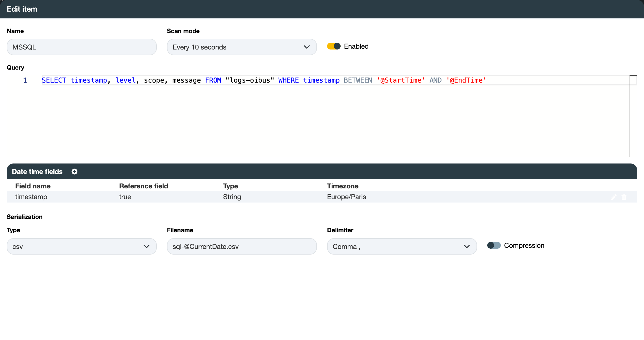This screenshot has height=340, width=644.
Task: Click the Field name column header
Action: click(33, 186)
